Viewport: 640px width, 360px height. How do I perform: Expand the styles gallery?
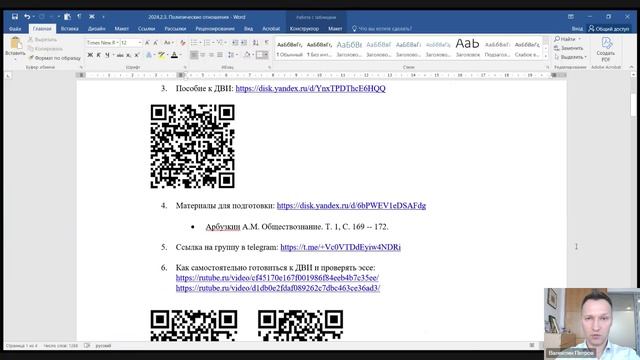546,57
